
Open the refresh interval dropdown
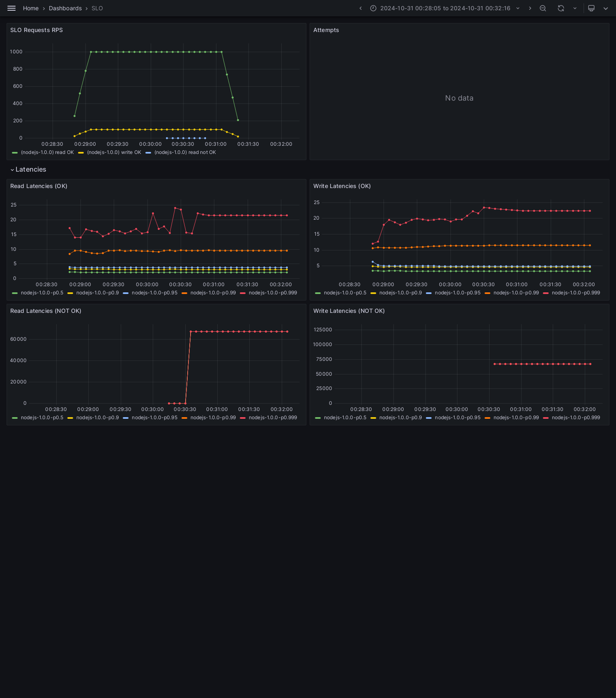[575, 8]
